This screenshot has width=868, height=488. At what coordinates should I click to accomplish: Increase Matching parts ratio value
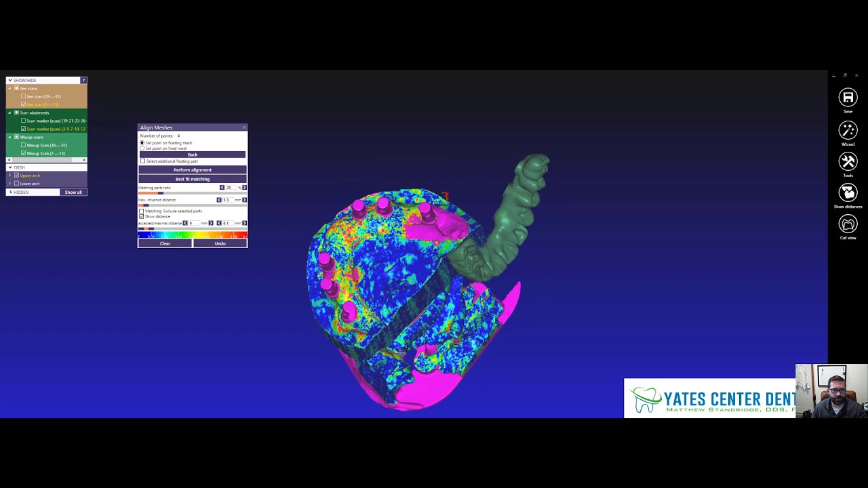pos(244,188)
